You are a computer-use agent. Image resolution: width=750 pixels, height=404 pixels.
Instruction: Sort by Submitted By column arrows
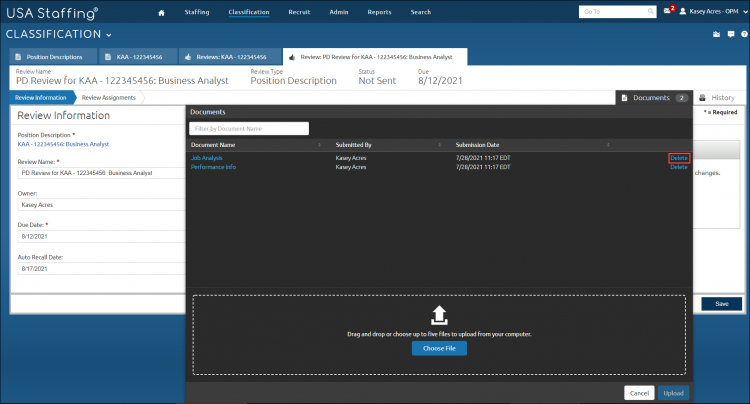point(440,145)
